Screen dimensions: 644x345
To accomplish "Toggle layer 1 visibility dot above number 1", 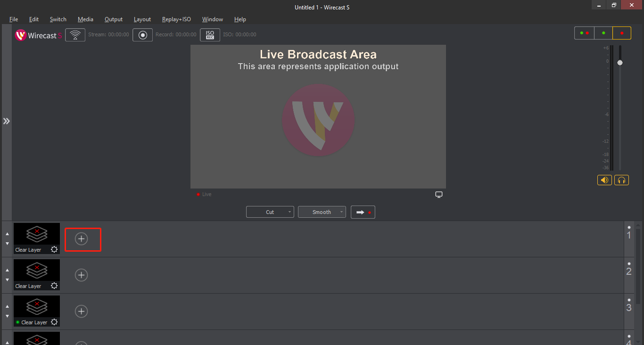I will click(629, 227).
